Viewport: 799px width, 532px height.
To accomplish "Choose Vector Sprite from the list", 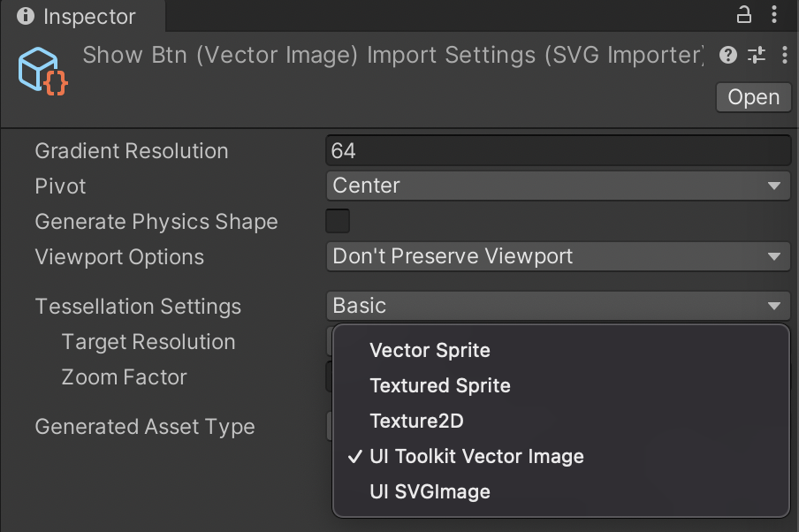I will pyautogui.click(x=430, y=350).
